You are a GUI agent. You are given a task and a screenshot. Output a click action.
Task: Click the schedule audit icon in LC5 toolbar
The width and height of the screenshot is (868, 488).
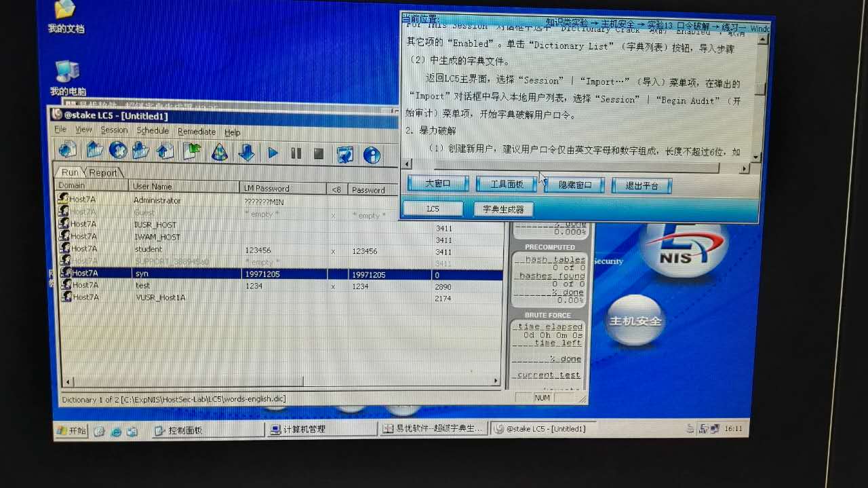[345, 155]
